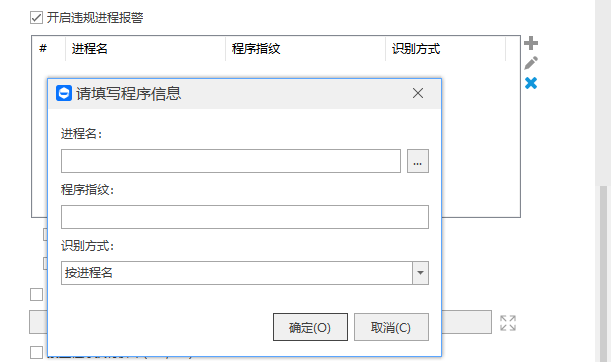
Task: Sort by 程序指纹 column header
Action: click(x=305, y=49)
